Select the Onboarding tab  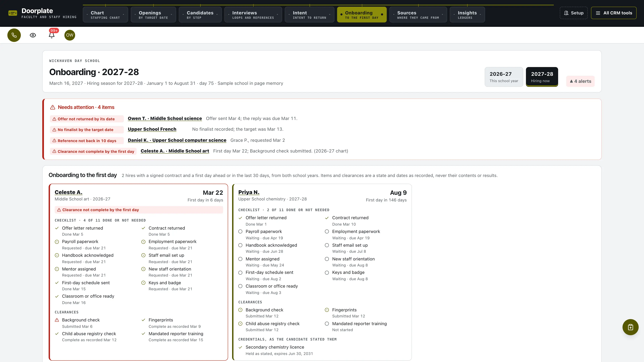[x=362, y=15]
